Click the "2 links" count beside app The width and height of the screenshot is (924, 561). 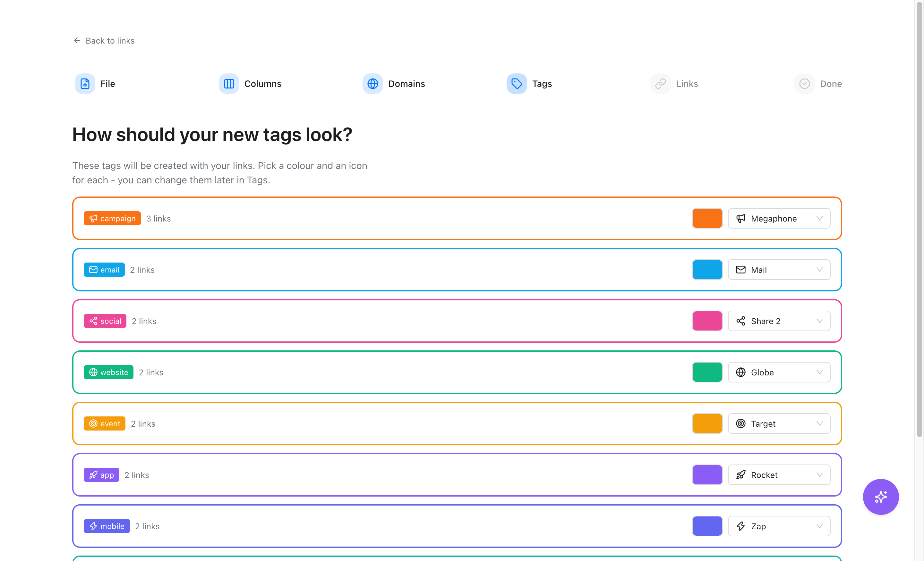136,475
